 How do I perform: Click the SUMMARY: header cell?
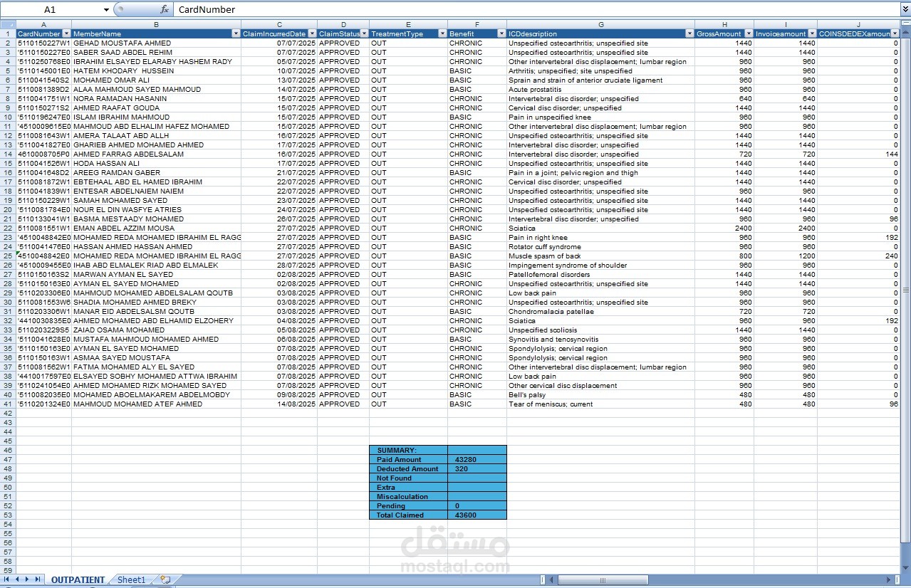[x=408, y=450]
